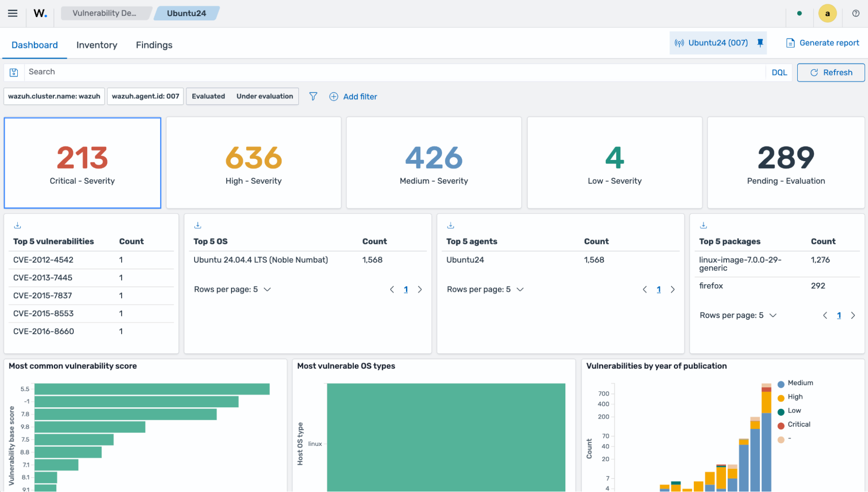Select the 289 Pending - Evaluation card
Viewport: 868px width, 492px height.
click(x=786, y=163)
